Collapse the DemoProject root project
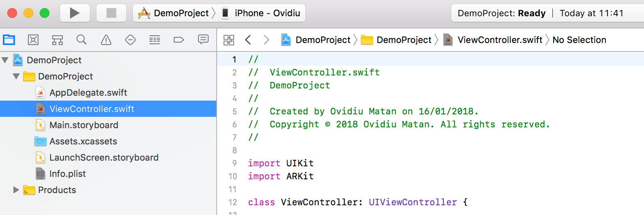Viewport: 644px width, 215px height. (x=5, y=60)
